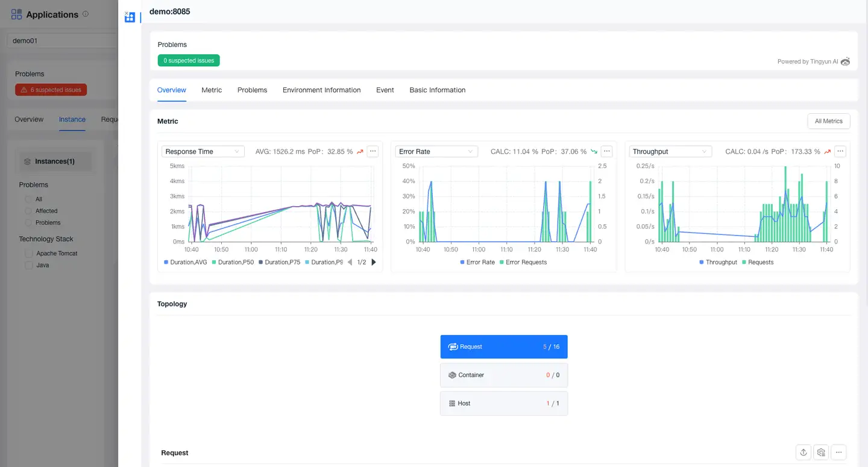Select the Overview tab in left sidebar
The width and height of the screenshot is (868, 467).
click(x=28, y=119)
